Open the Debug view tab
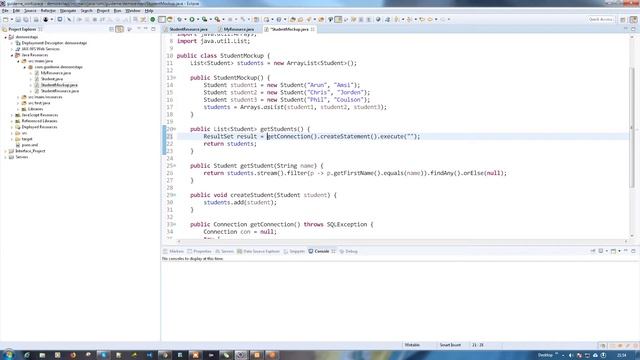 click(349, 251)
